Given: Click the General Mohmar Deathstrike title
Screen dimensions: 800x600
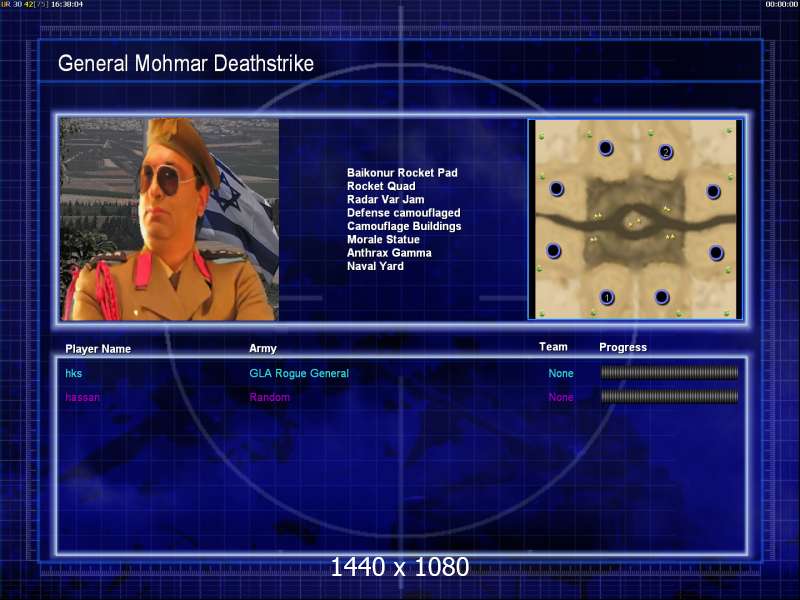Looking at the screenshot, I should [x=186, y=64].
